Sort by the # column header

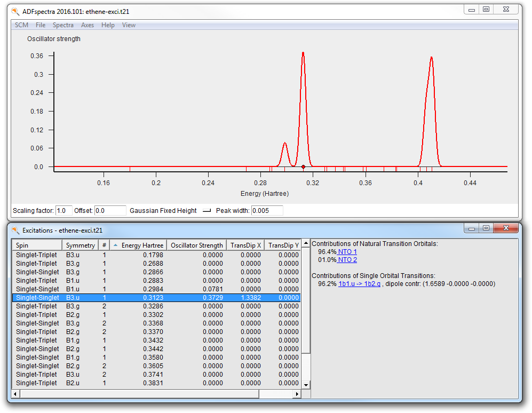(x=104, y=245)
